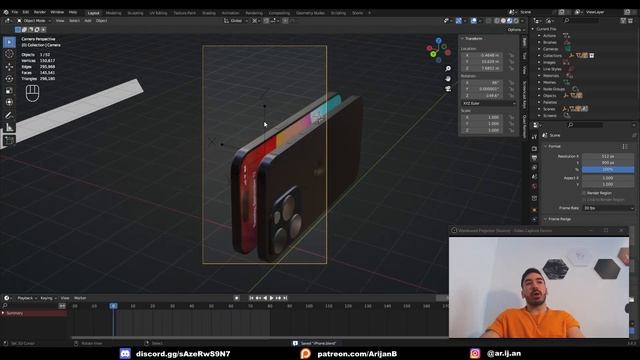640x360 pixels.
Task: Click the Resolution X field
Action: [608, 156]
